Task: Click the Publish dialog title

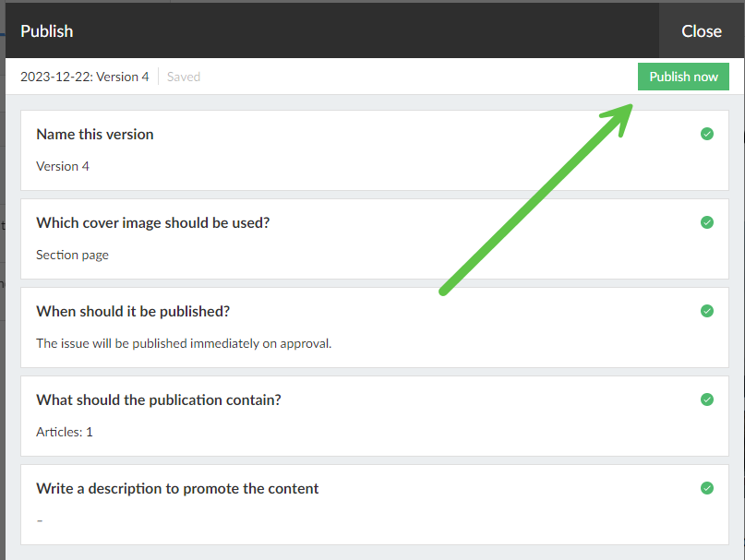Action: point(46,30)
